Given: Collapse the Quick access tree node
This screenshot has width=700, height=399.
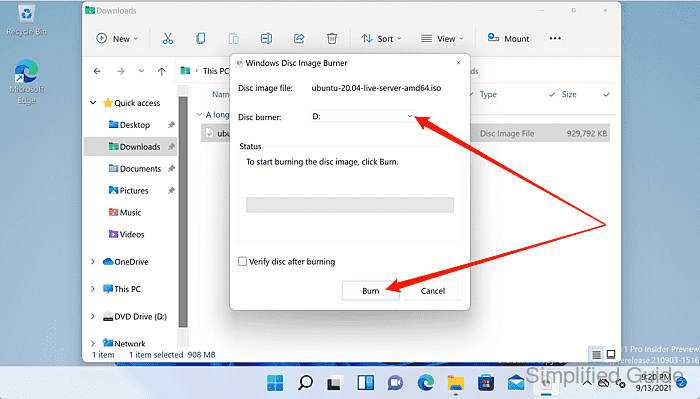Looking at the screenshot, I should (93, 103).
